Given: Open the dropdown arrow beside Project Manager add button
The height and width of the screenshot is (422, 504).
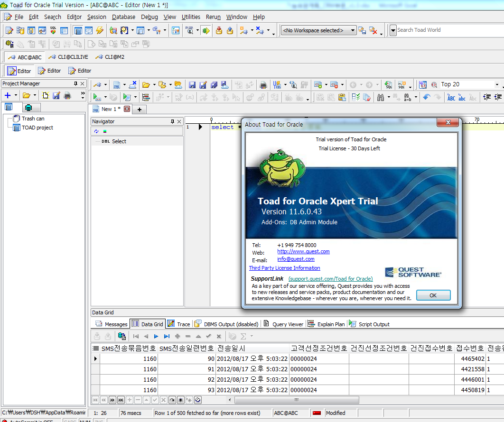Looking at the screenshot, I should click(17, 96).
